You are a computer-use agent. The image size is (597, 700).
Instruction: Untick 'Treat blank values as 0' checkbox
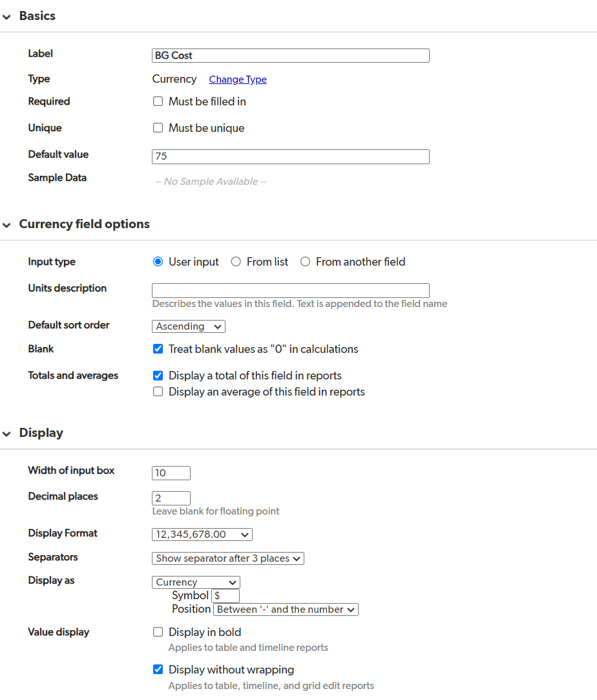point(158,349)
